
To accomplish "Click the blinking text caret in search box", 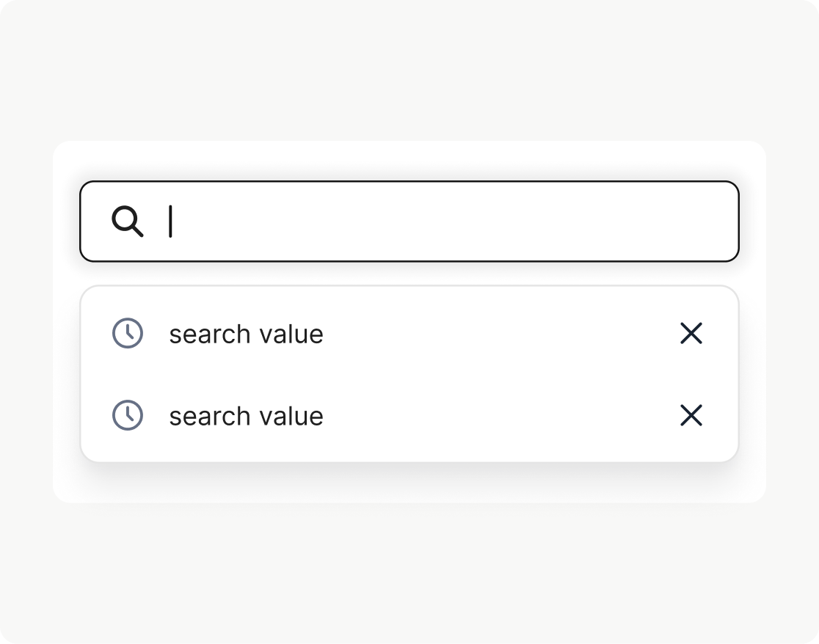I will click(170, 222).
